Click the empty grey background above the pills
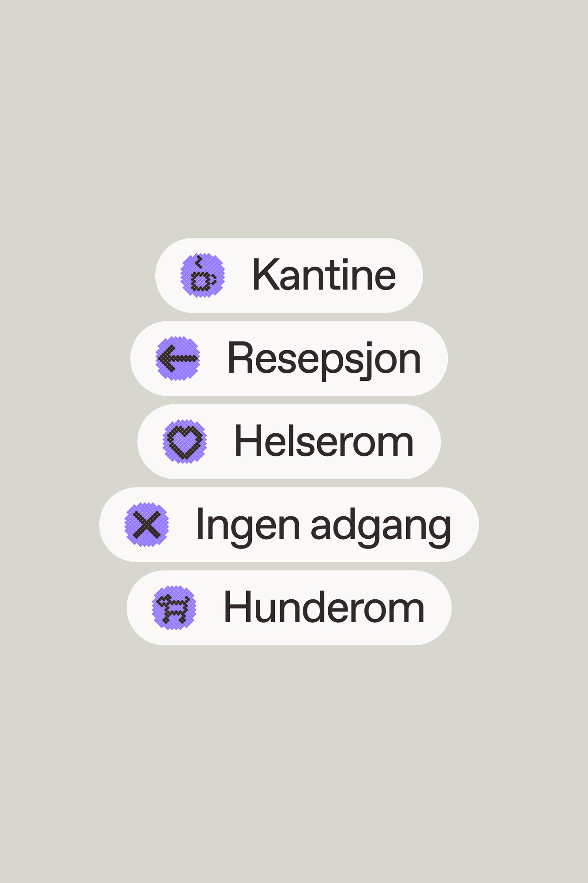Image resolution: width=588 pixels, height=883 pixels. coord(294,119)
